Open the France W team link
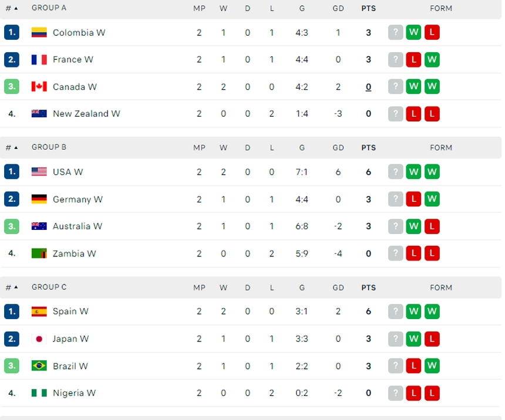The height and width of the screenshot is (420, 505). coord(73,60)
